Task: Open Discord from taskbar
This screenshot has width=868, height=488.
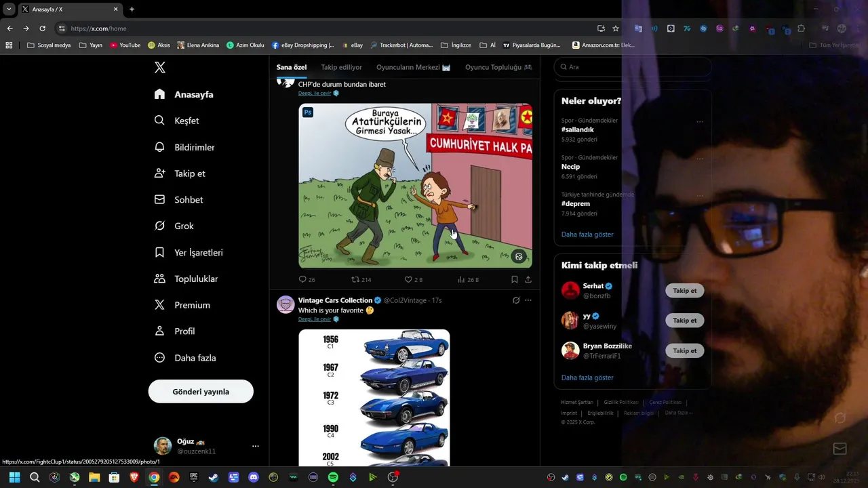Action: point(254,477)
